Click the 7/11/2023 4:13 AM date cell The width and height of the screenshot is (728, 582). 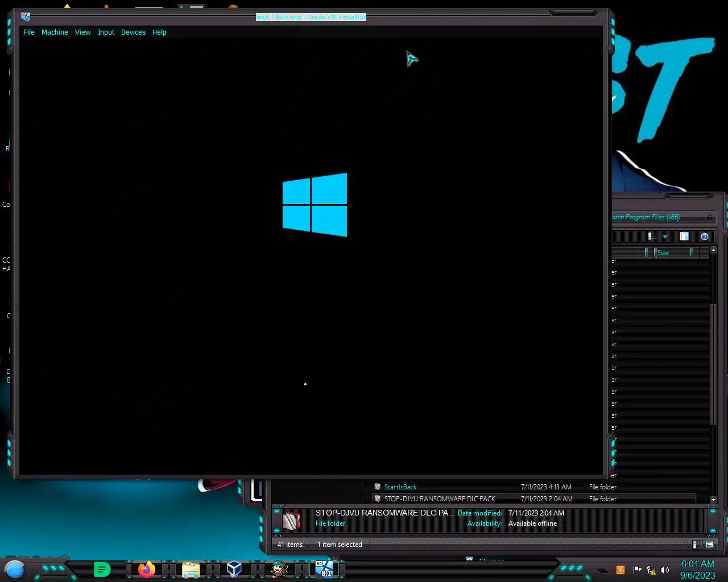point(546,487)
